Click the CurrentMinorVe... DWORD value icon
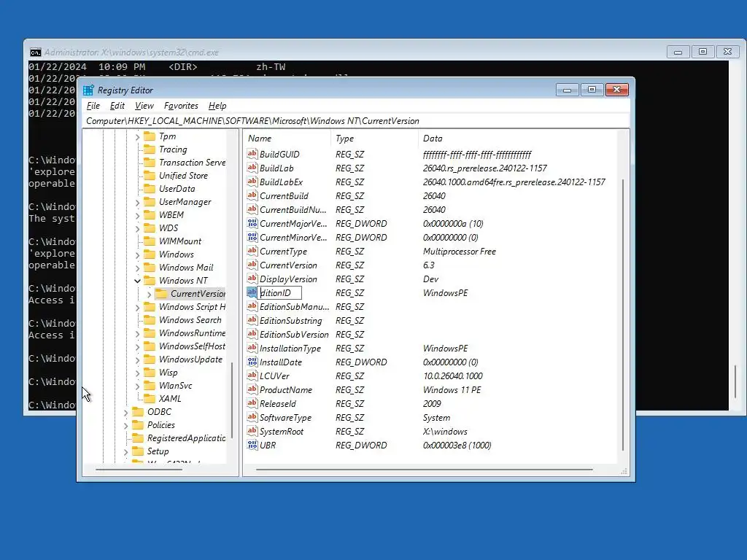The image size is (747, 560). pyautogui.click(x=252, y=237)
